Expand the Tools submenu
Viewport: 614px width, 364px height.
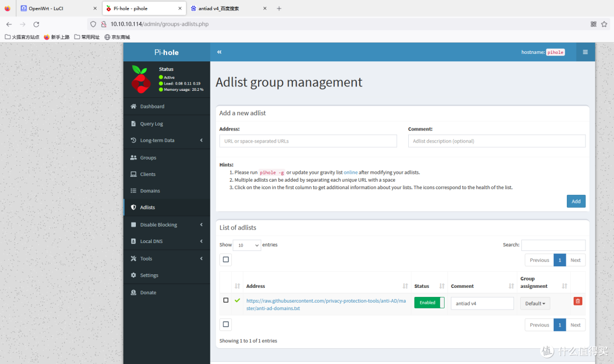click(x=167, y=258)
